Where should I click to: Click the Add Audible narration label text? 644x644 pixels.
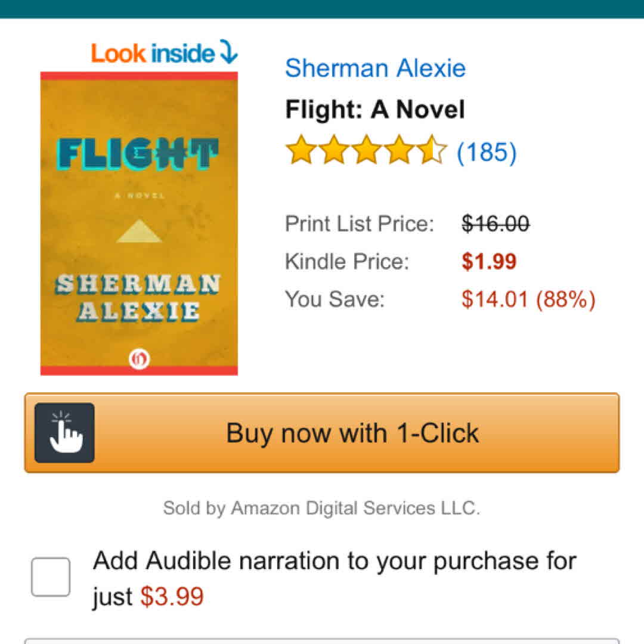point(335,561)
